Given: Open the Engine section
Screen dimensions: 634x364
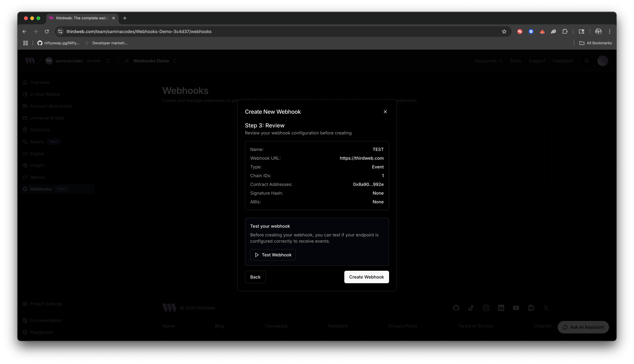Looking at the screenshot, I should [37, 153].
